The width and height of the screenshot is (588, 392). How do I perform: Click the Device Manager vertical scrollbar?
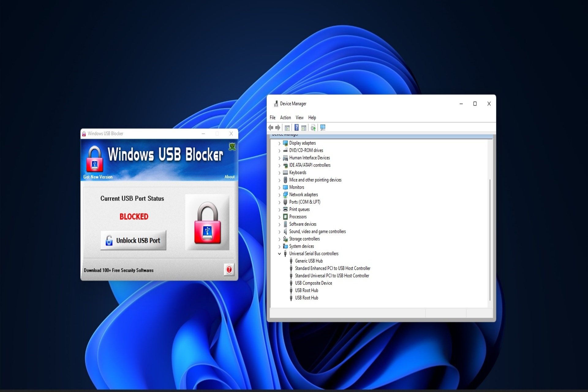(x=490, y=240)
